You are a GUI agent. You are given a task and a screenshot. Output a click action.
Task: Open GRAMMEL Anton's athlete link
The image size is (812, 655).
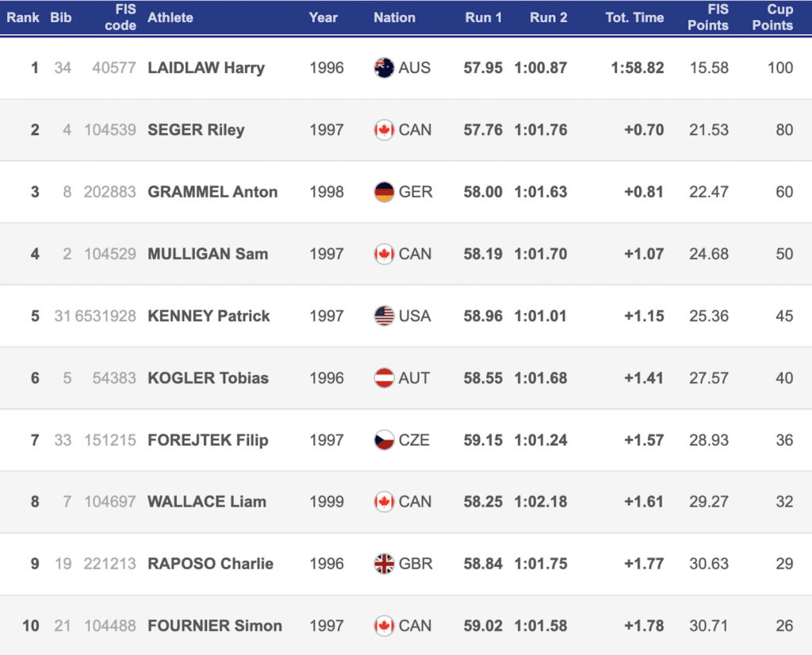(x=213, y=192)
